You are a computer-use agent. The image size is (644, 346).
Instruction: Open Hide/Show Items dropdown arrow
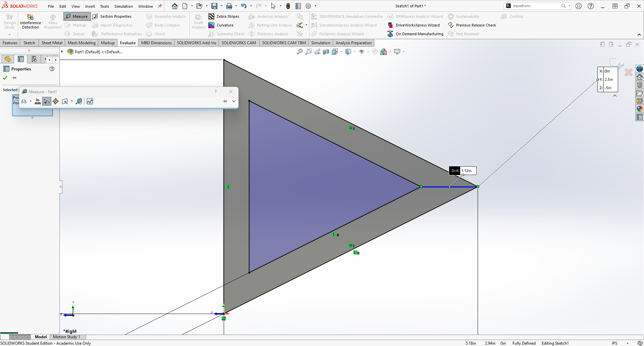(x=368, y=52)
